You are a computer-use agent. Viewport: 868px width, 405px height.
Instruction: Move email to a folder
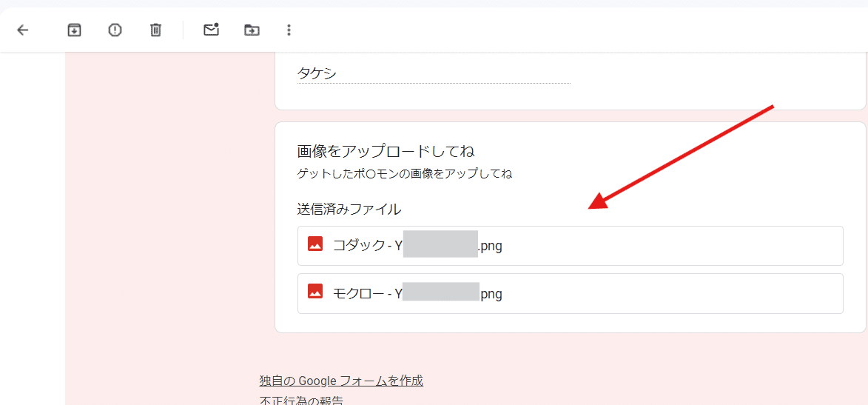coord(252,30)
